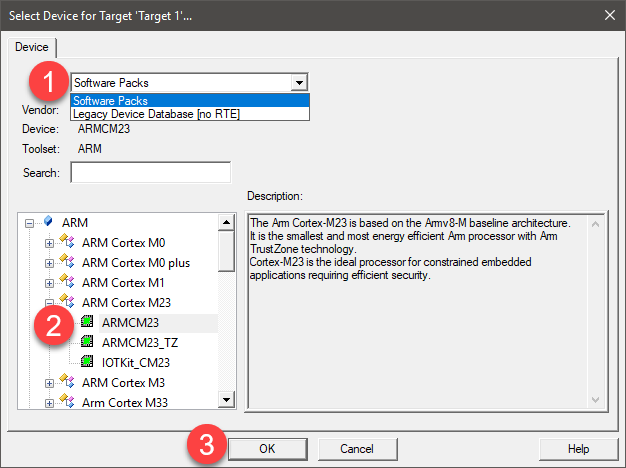The width and height of the screenshot is (626, 468).
Task: Select the ARM root label in tree
Action: click(75, 222)
